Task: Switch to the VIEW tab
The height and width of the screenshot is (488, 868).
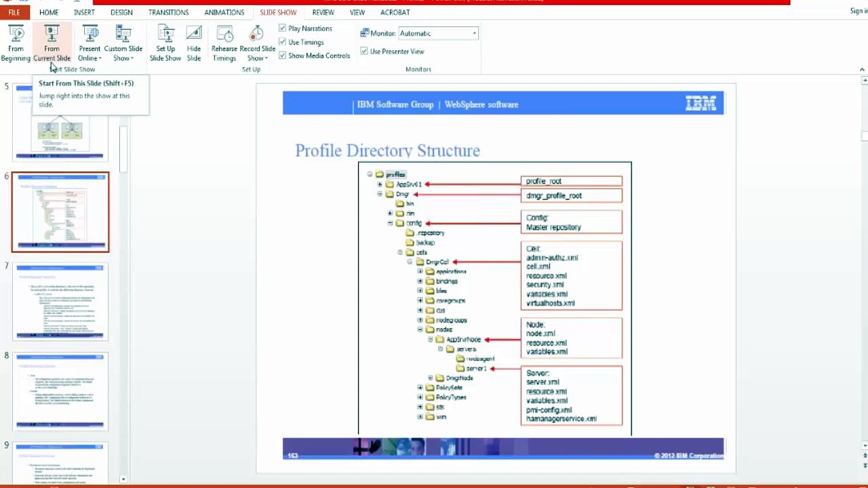Action: point(357,12)
